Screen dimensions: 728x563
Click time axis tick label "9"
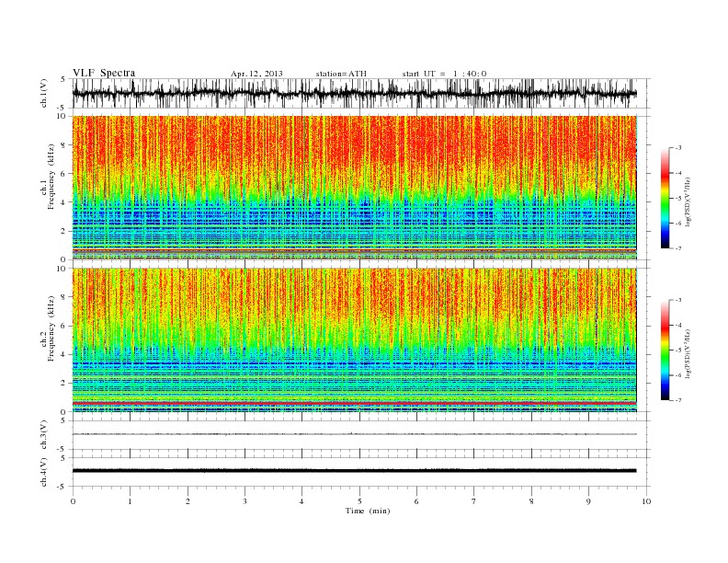588,501
